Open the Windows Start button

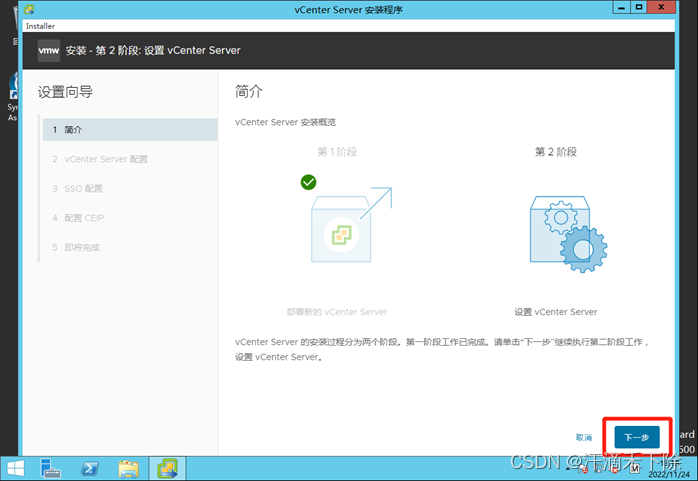point(16,469)
